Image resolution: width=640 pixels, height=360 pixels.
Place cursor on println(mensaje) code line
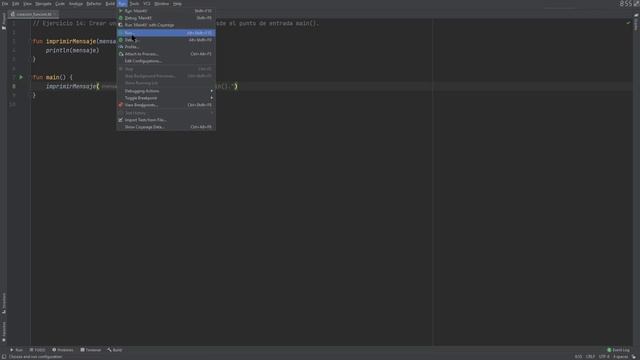72,50
